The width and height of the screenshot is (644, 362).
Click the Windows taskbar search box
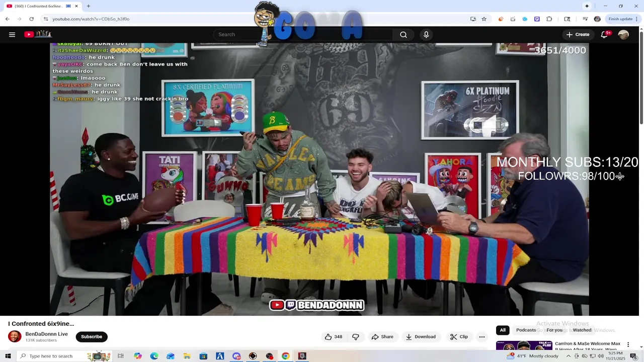tap(64, 356)
